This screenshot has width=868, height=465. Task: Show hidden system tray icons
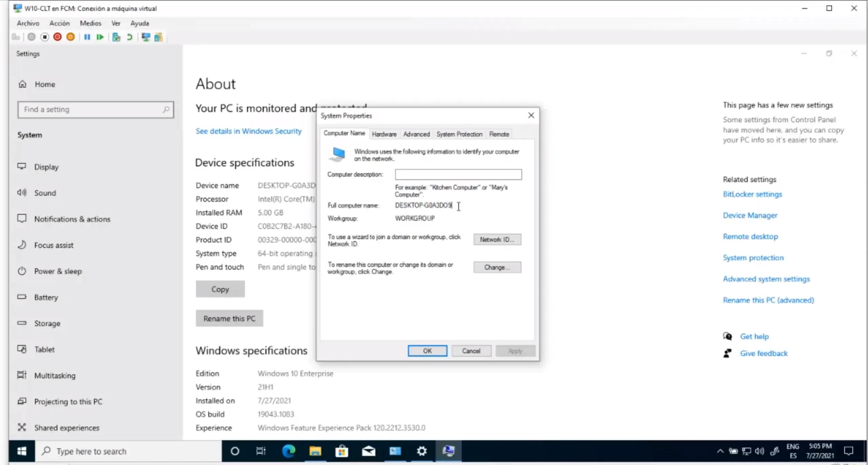(x=720, y=451)
